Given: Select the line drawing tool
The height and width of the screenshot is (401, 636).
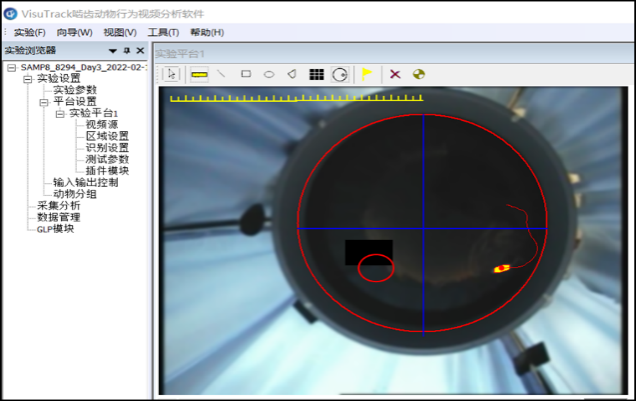Looking at the screenshot, I should (x=221, y=74).
